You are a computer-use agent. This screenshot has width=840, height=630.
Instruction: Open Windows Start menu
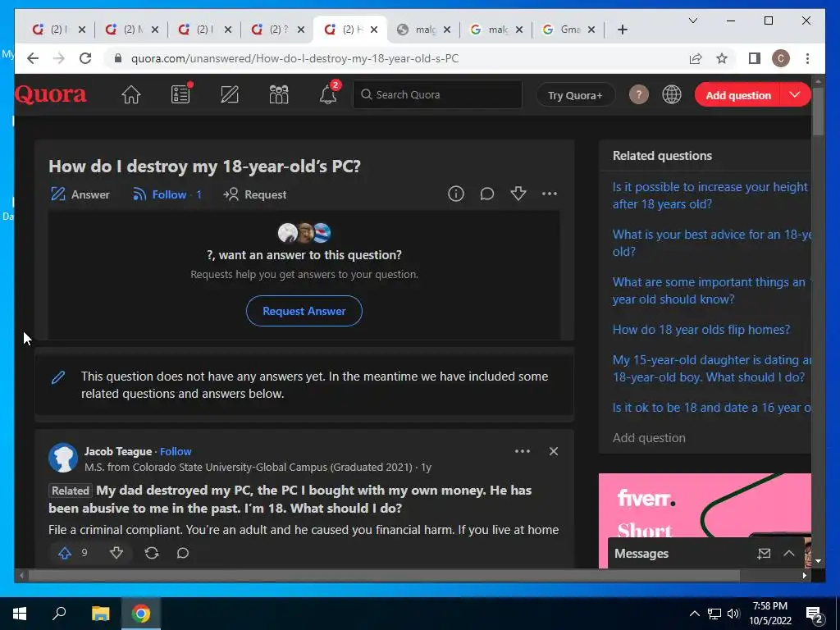coord(20,614)
